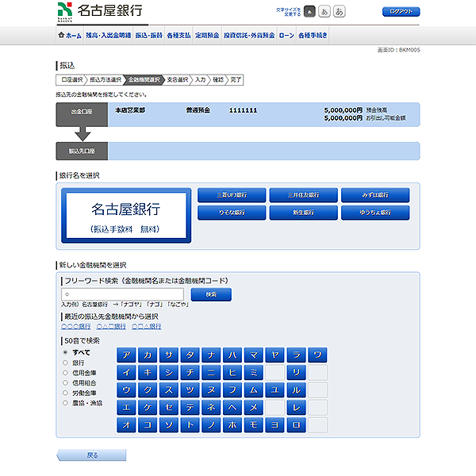Image resolution: width=476 pixels, height=476 pixels.
Task: Click the ユ kana key
Action: 275,390
